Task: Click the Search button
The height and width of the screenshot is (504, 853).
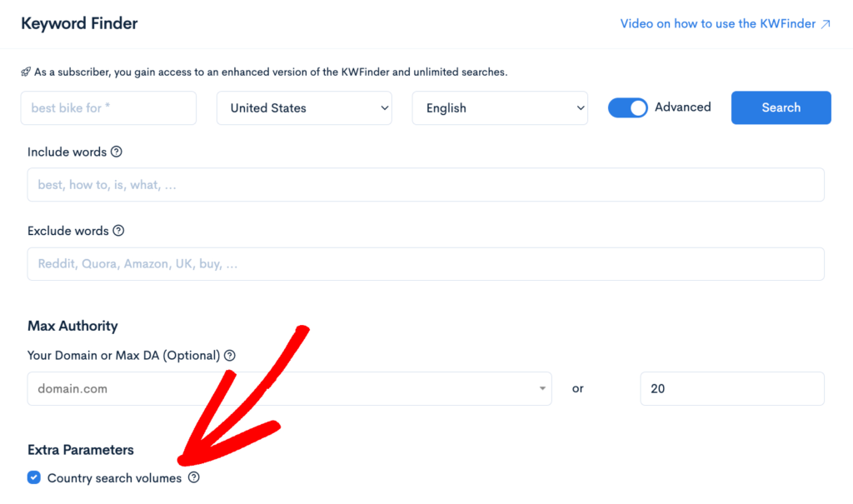Action: [x=781, y=107]
